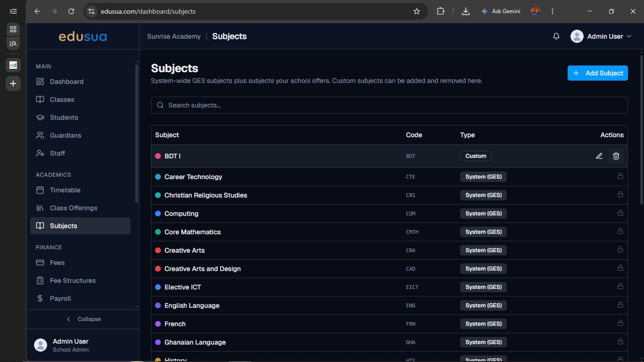Open Timetable in sidebar
This screenshot has height=362, width=644.
pos(80,190)
